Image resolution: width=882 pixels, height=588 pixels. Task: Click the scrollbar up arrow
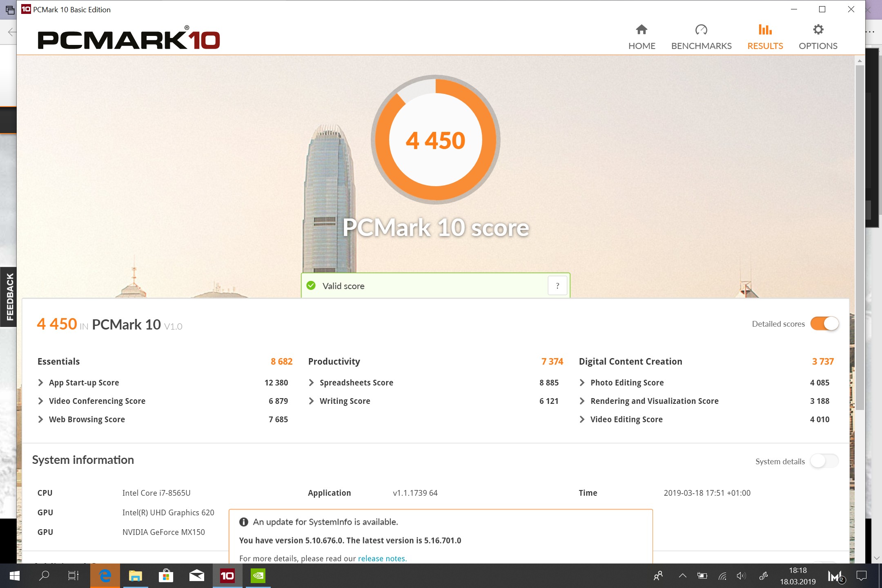coord(860,60)
